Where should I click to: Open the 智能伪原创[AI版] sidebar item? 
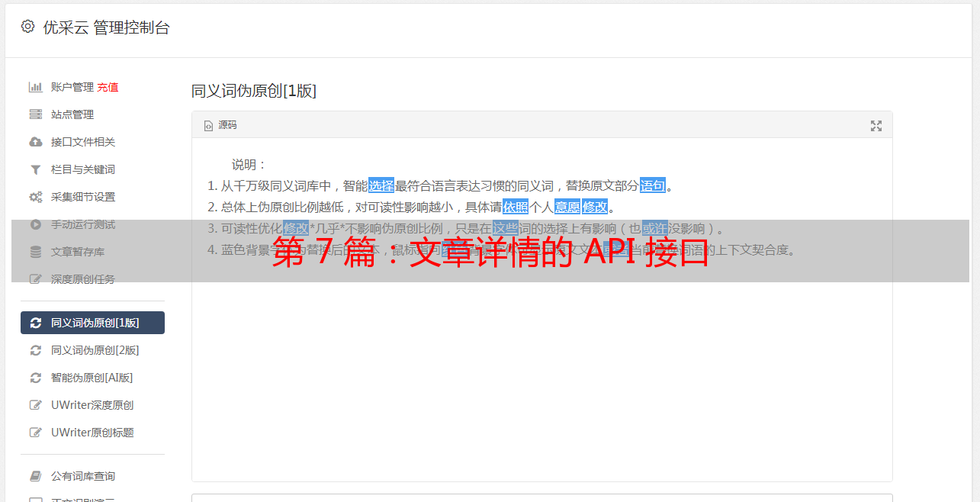click(92, 378)
